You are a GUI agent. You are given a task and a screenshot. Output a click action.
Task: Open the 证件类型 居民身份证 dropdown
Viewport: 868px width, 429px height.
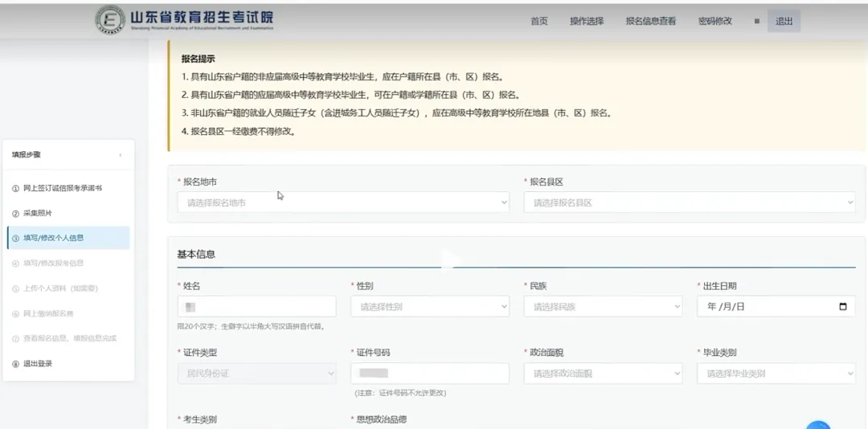[257, 374]
